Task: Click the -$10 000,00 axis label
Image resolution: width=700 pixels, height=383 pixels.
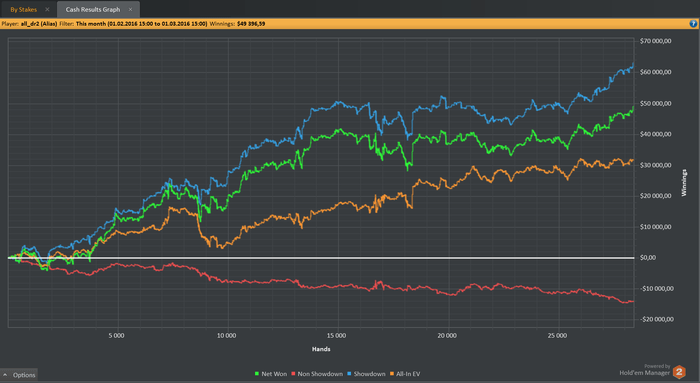Action: point(656,289)
